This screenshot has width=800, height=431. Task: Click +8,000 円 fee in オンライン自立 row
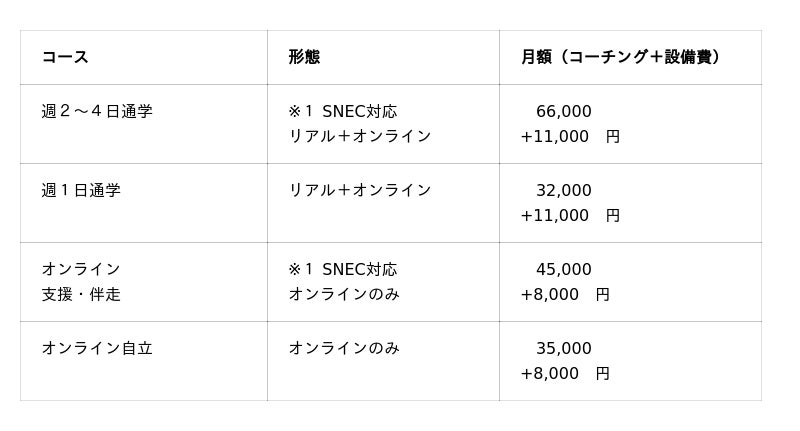point(564,373)
